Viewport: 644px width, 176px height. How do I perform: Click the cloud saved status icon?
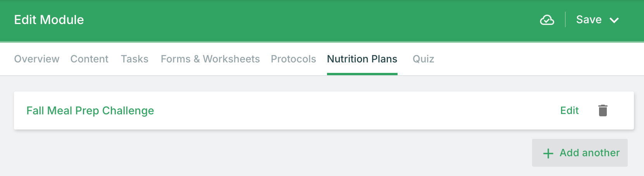[547, 20]
